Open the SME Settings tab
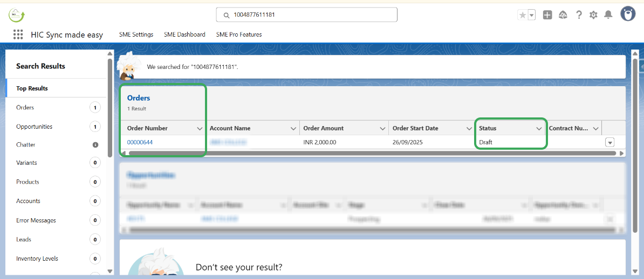 click(x=136, y=34)
